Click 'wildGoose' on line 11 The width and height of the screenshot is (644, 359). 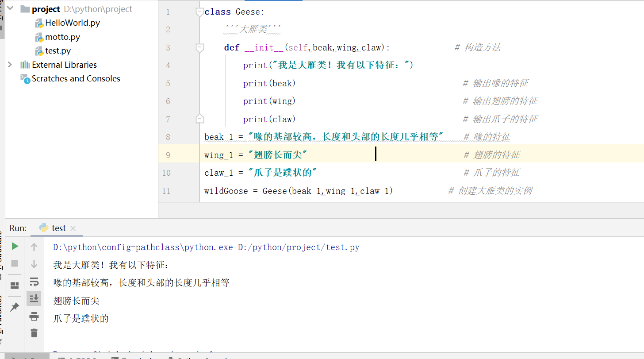(x=226, y=191)
